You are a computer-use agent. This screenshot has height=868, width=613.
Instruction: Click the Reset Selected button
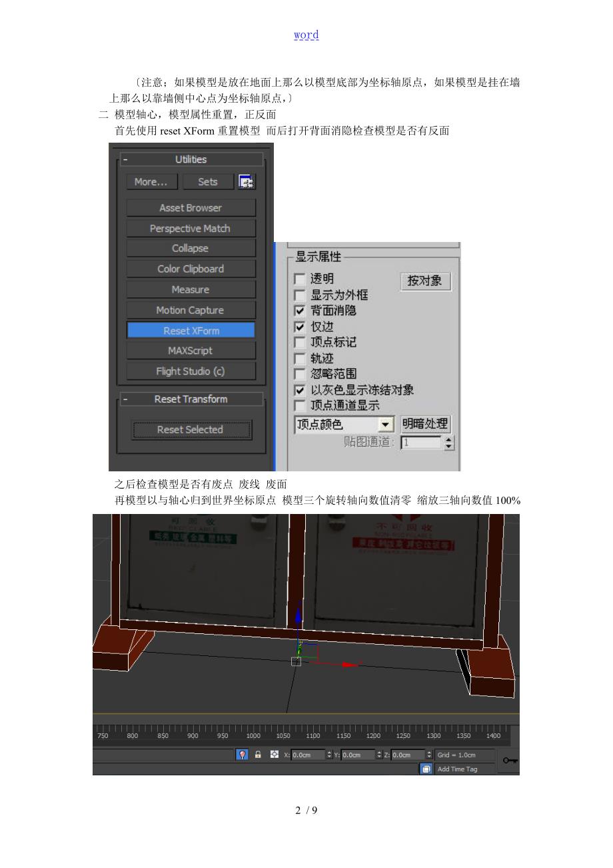pyautogui.click(x=191, y=430)
